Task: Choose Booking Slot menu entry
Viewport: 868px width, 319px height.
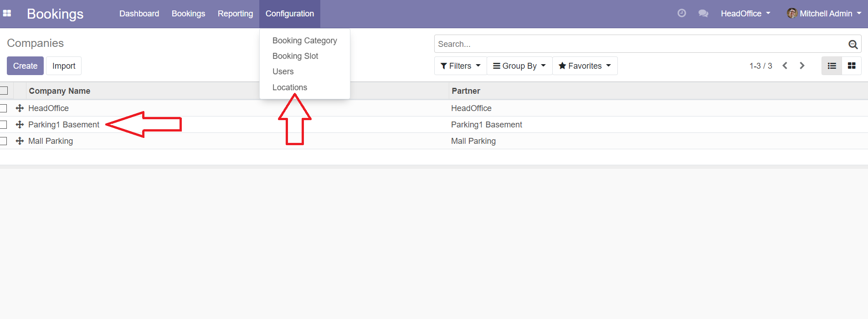Action: pos(295,56)
